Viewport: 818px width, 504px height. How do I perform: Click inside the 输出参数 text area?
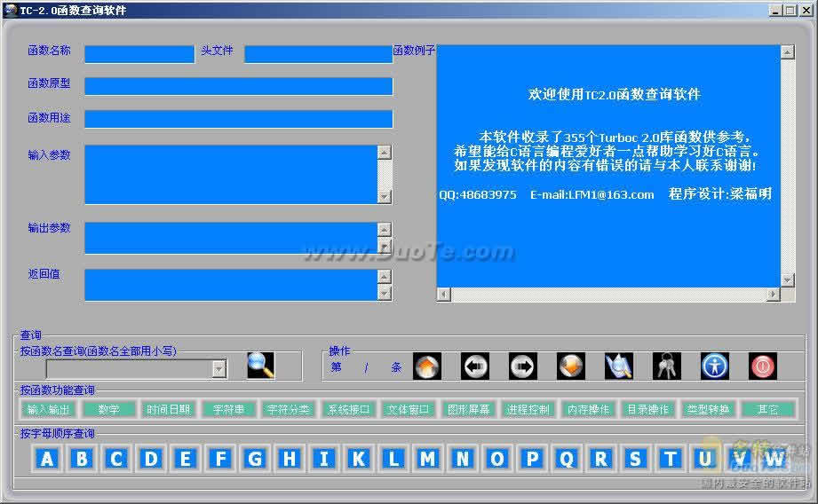pos(231,238)
